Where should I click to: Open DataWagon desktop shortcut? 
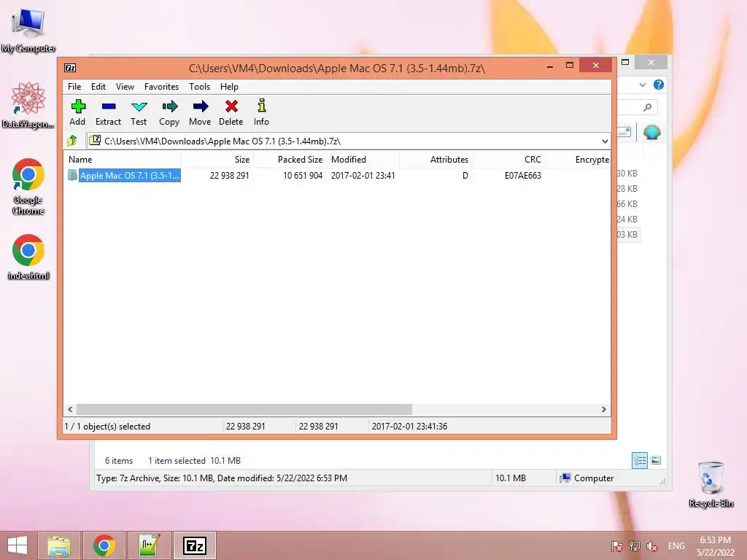28,105
